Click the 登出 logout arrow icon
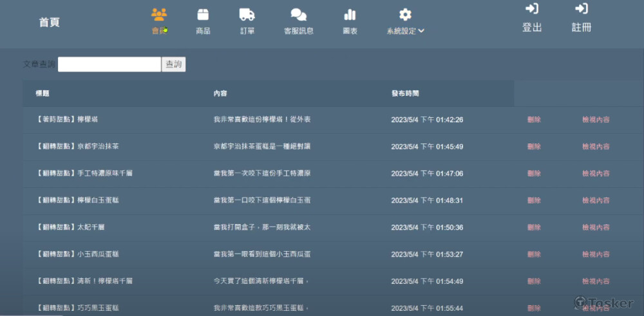Screen dimensions: 644x316 pos(532,8)
